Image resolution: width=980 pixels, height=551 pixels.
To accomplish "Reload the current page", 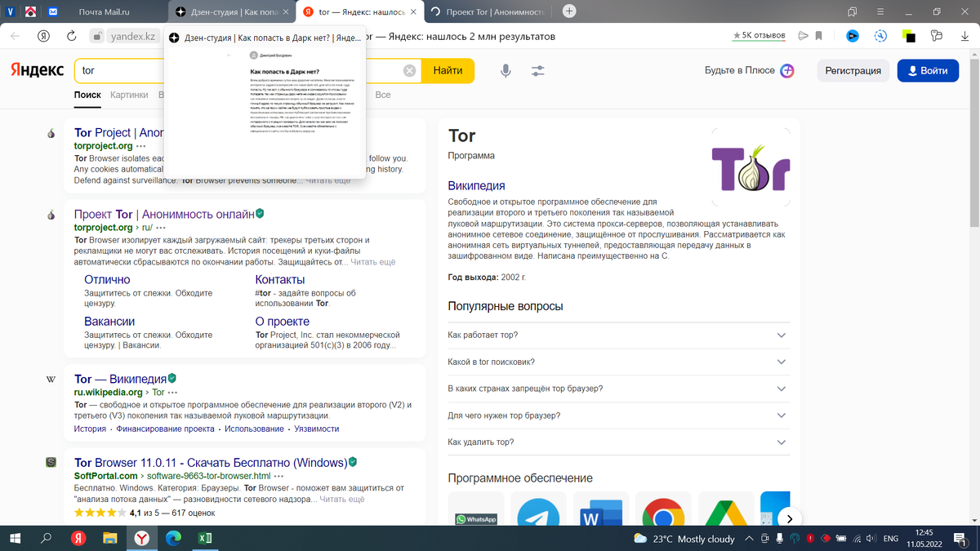I will [72, 36].
